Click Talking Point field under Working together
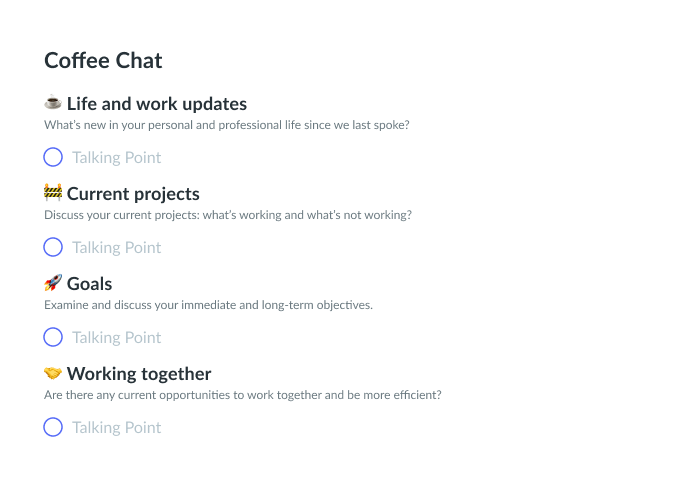Image resolution: width=684 pixels, height=483 pixels. coord(116,427)
